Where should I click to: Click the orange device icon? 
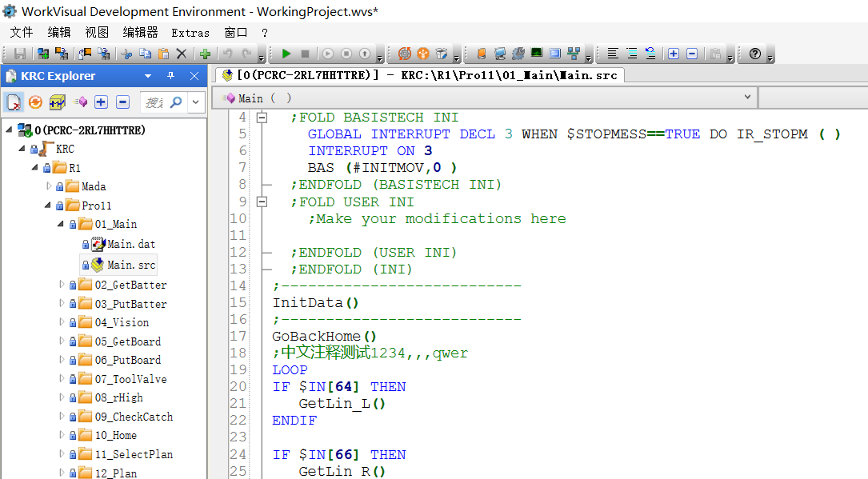click(482, 54)
